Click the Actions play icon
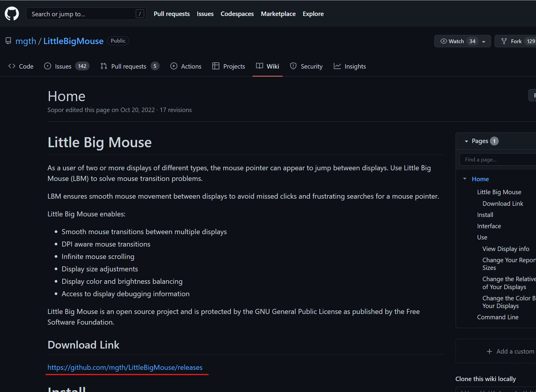Screen dimensions: 536x392 174,66
